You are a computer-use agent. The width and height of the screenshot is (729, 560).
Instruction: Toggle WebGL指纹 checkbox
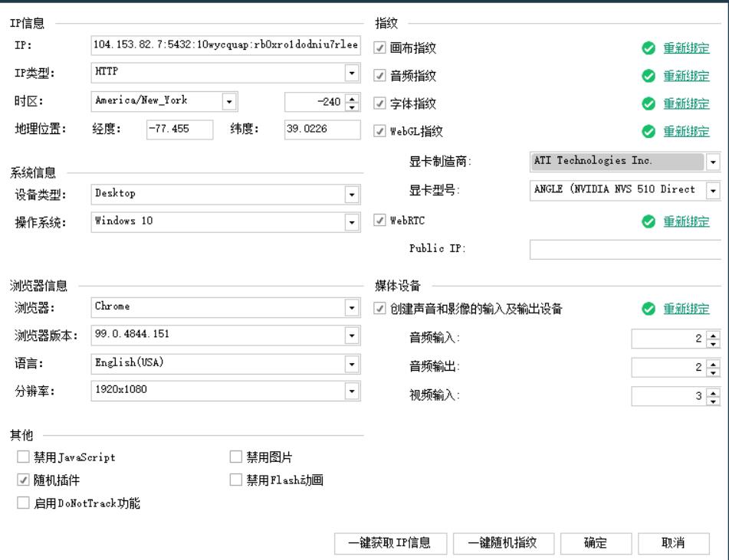coord(380,132)
